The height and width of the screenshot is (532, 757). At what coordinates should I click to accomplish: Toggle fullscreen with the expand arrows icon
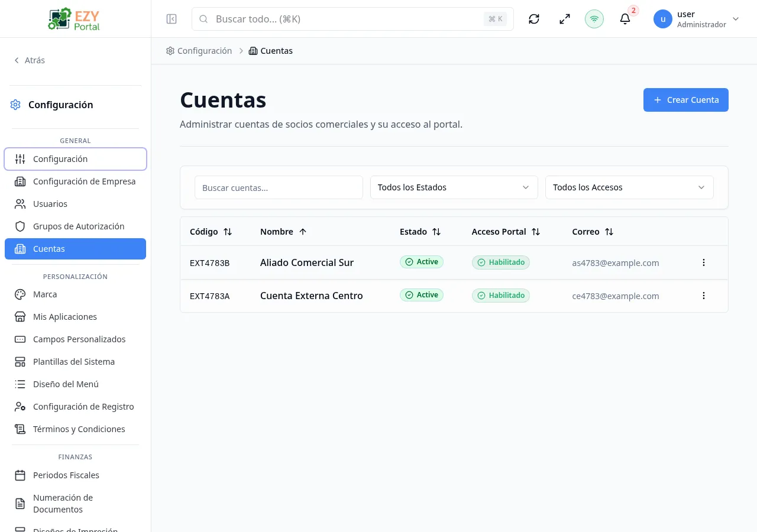point(565,19)
